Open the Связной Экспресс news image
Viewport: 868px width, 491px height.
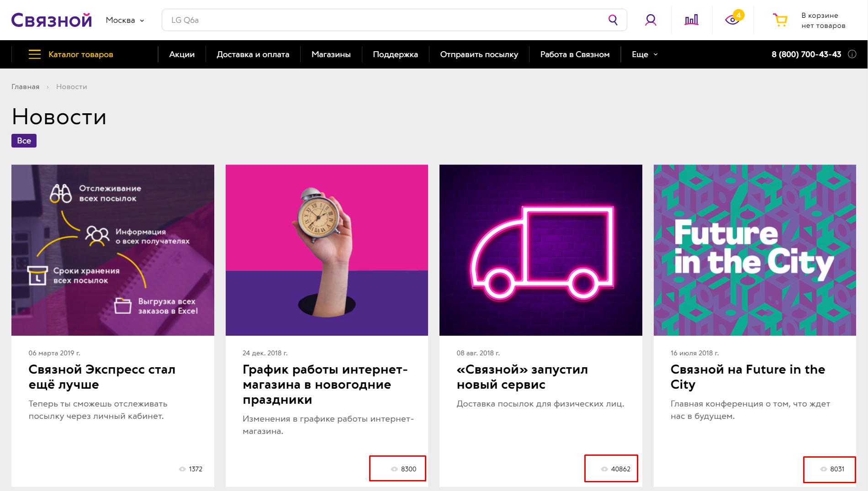[x=113, y=250]
